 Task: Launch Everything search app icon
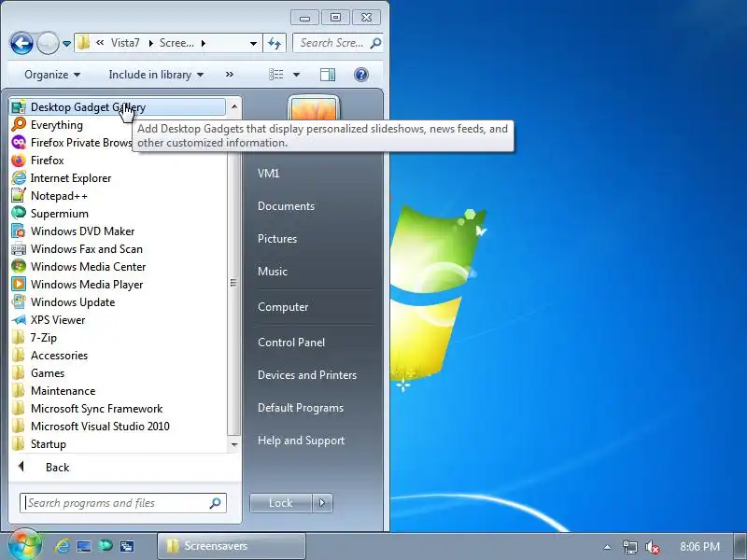[19, 125]
